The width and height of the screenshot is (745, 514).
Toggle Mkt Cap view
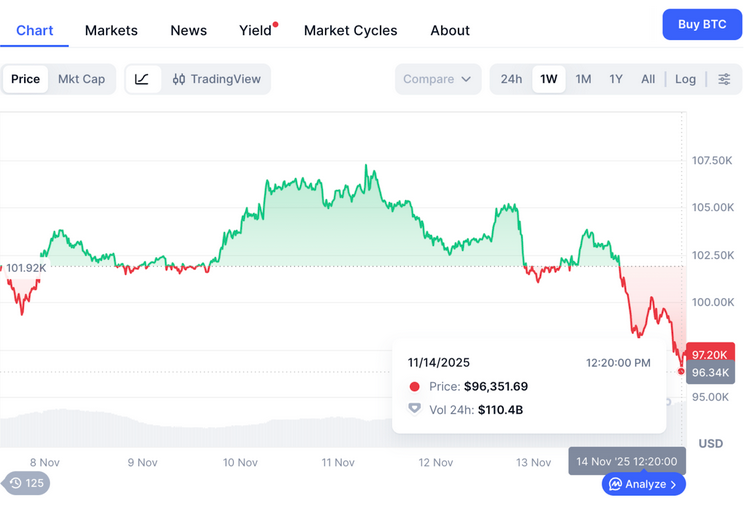click(x=81, y=79)
